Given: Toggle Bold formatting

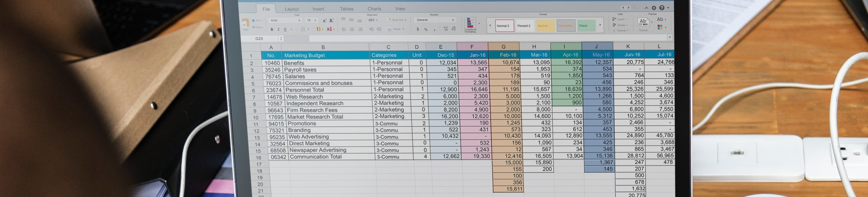Looking at the screenshot, I should [x=272, y=29].
